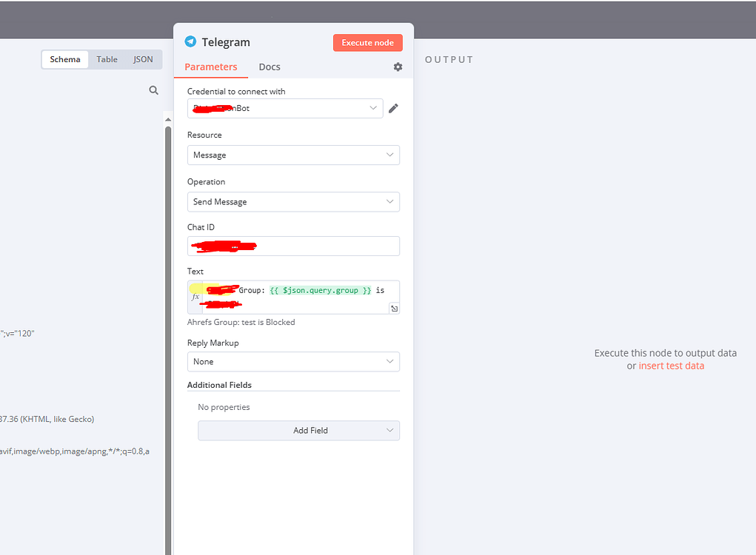The height and width of the screenshot is (555, 756).
Task: Click the Execute node button
Action: pyautogui.click(x=368, y=43)
